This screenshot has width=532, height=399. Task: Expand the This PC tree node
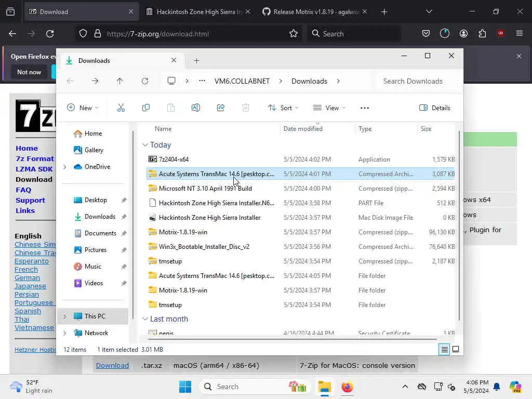click(x=65, y=316)
